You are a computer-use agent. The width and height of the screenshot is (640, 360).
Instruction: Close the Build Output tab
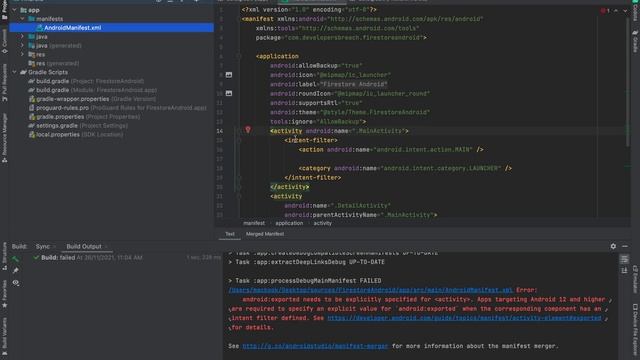(106, 247)
